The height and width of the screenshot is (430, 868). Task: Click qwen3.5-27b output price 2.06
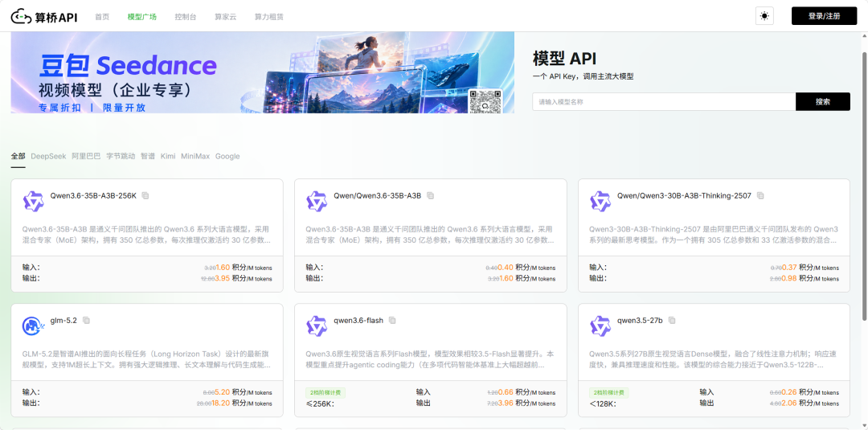click(789, 403)
